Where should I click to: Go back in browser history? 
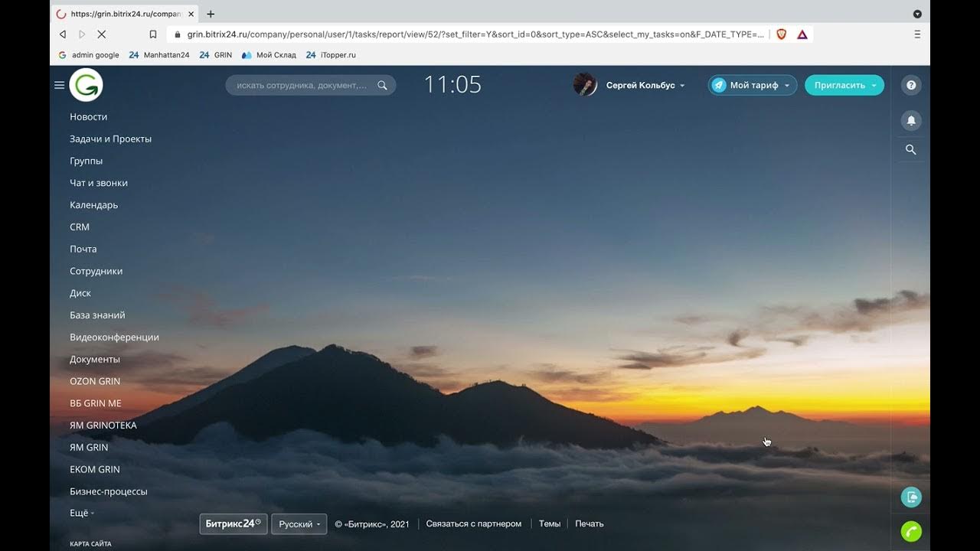click(63, 34)
